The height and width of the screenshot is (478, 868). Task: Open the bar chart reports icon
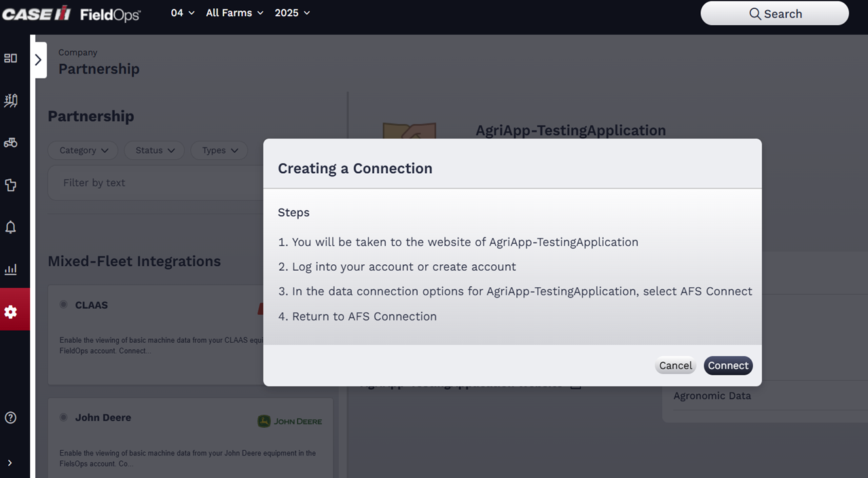pos(11,270)
